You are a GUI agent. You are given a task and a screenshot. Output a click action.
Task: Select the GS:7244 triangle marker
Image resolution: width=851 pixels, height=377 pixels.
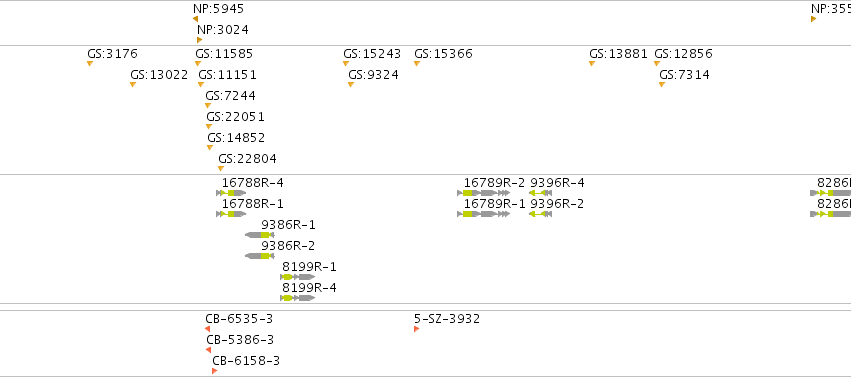pyautogui.click(x=208, y=106)
